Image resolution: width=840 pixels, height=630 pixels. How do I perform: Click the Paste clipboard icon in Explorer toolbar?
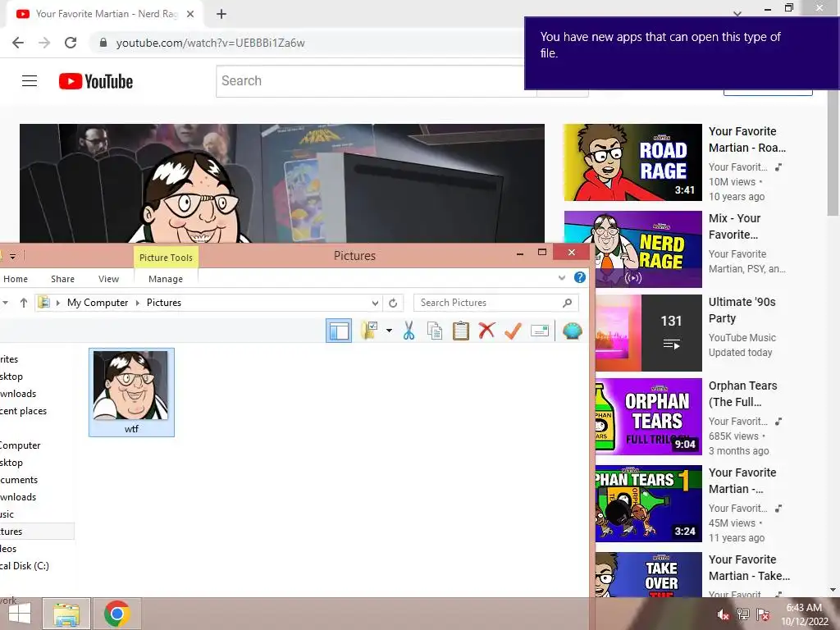461,331
